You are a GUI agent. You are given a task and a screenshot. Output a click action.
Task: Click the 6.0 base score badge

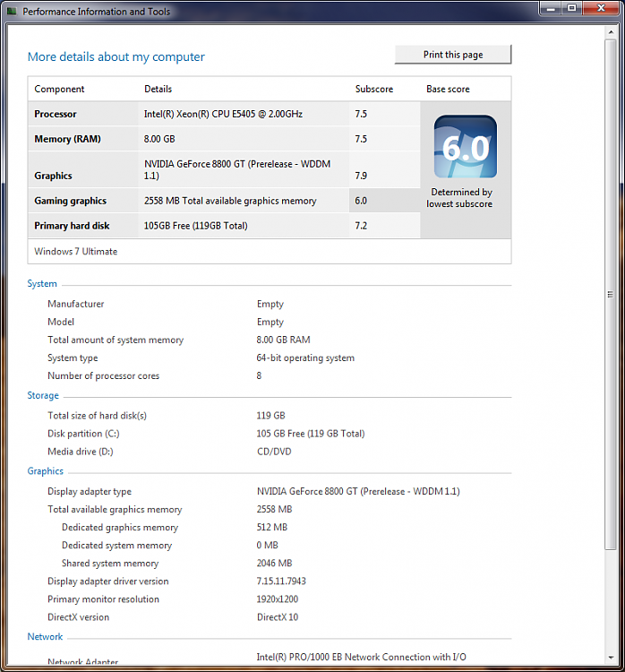click(x=466, y=146)
